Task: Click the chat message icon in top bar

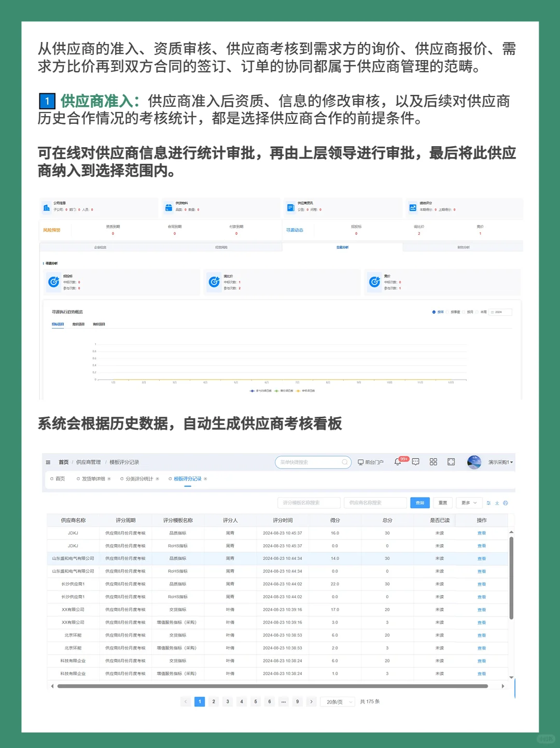Action: coord(415,462)
